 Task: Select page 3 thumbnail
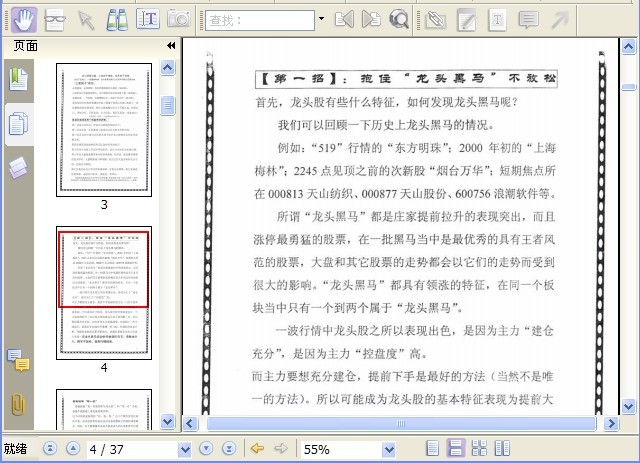(x=104, y=130)
